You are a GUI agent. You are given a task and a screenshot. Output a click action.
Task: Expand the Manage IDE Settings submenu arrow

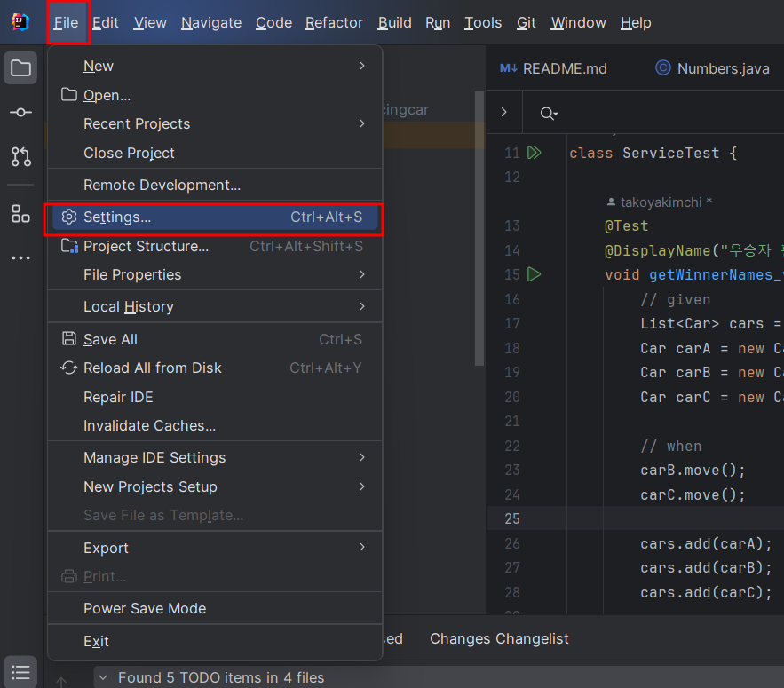361,457
